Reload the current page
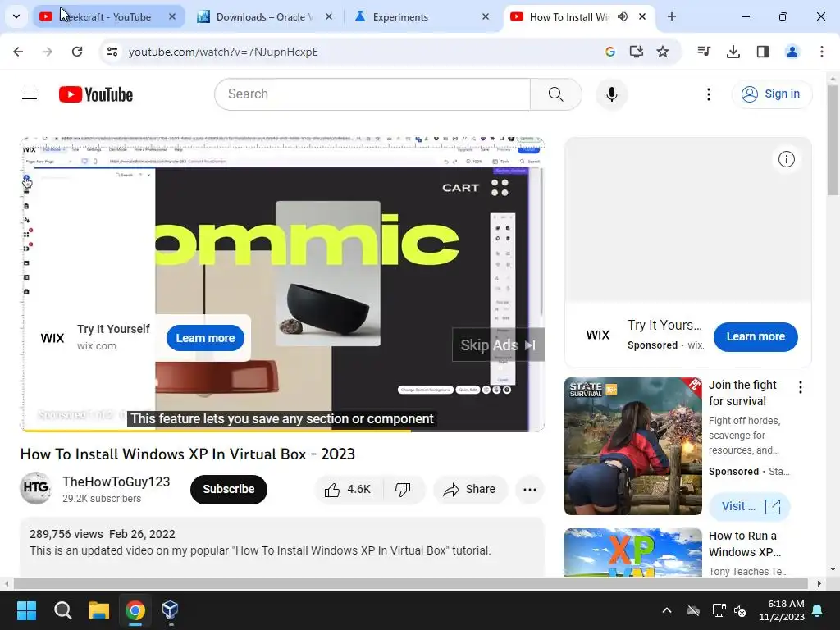This screenshot has width=840, height=630. (x=77, y=52)
